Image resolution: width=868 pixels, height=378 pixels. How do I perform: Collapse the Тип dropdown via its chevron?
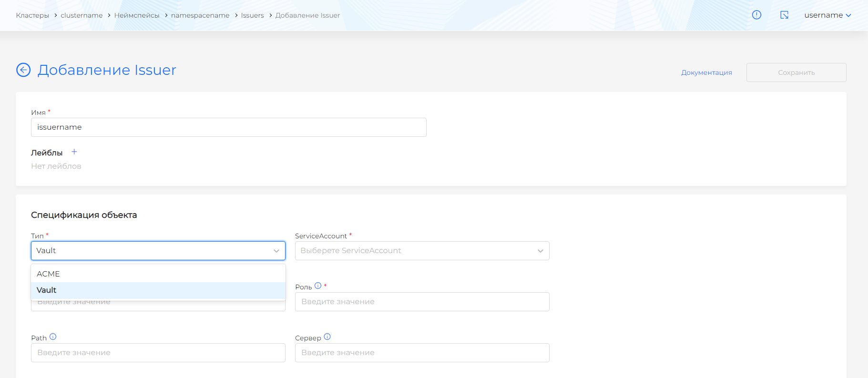point(276,251)
